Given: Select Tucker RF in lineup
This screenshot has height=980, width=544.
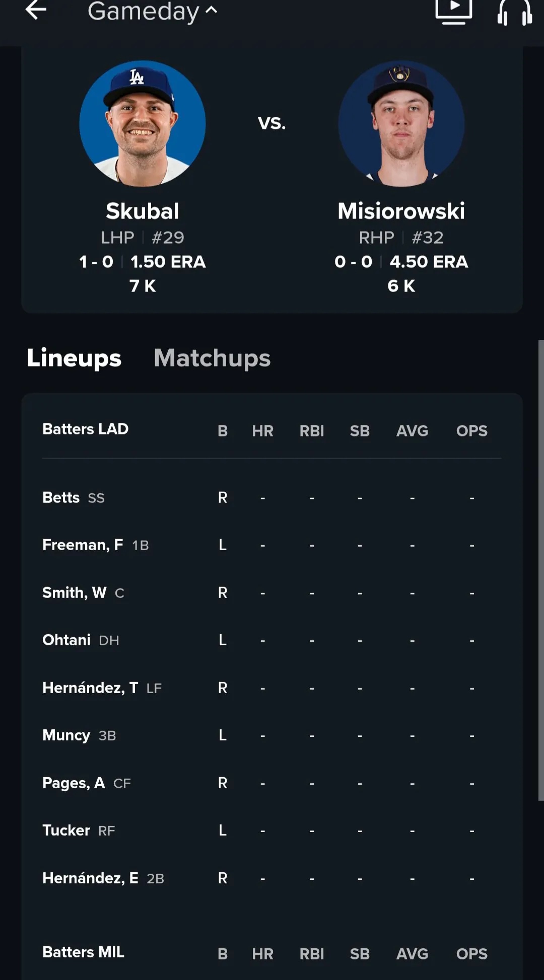Looking at the screenshot, I should (272, 831).
